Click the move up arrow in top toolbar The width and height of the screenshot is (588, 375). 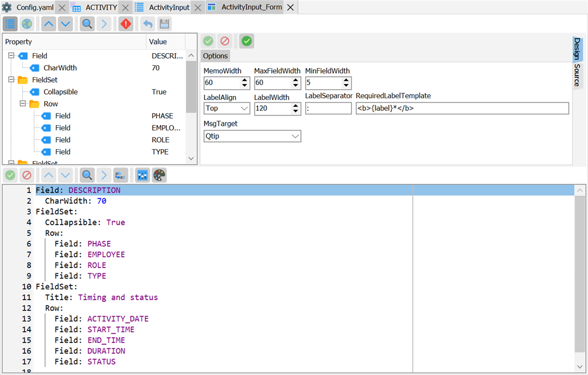(x=49, y=24)
